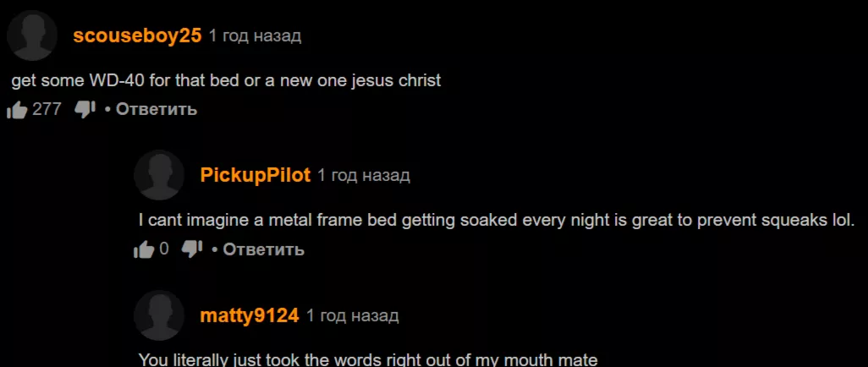Select the WD-40 comment text
868x367 pixels.
(227, 81)
